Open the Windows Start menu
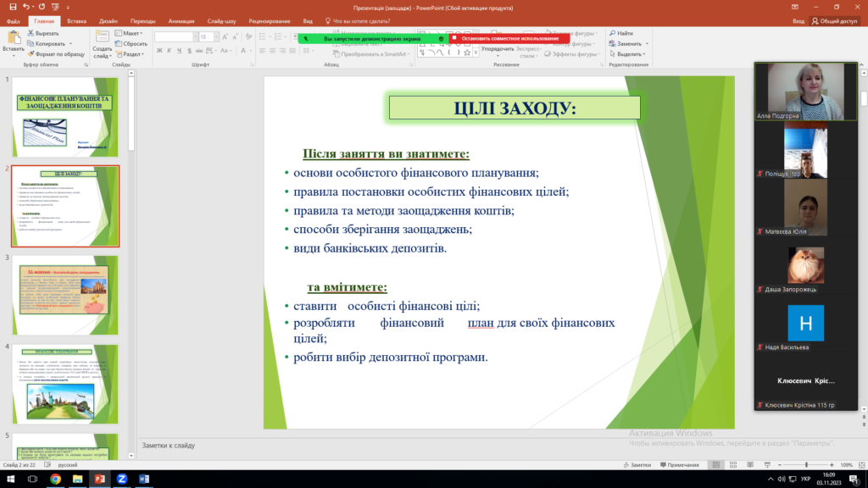868x488 pixels. pos(10,479)
